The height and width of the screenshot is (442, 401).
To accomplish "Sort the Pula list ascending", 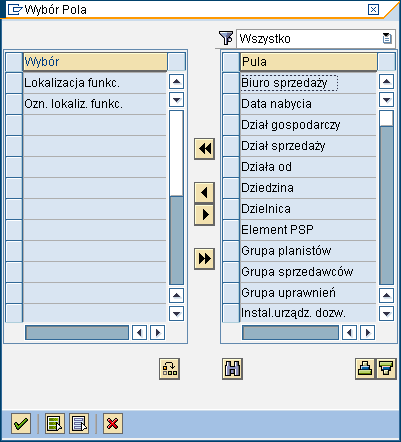I will [365, 369].
